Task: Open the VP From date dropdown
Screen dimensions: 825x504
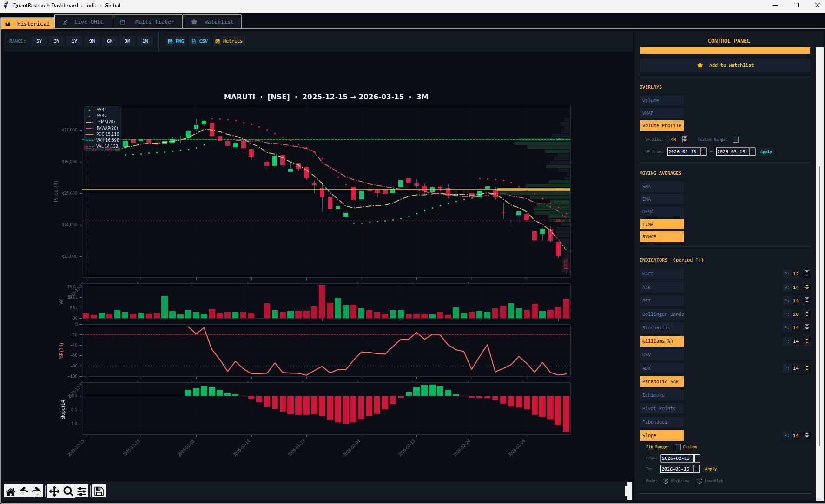Action: click(704, 152)
